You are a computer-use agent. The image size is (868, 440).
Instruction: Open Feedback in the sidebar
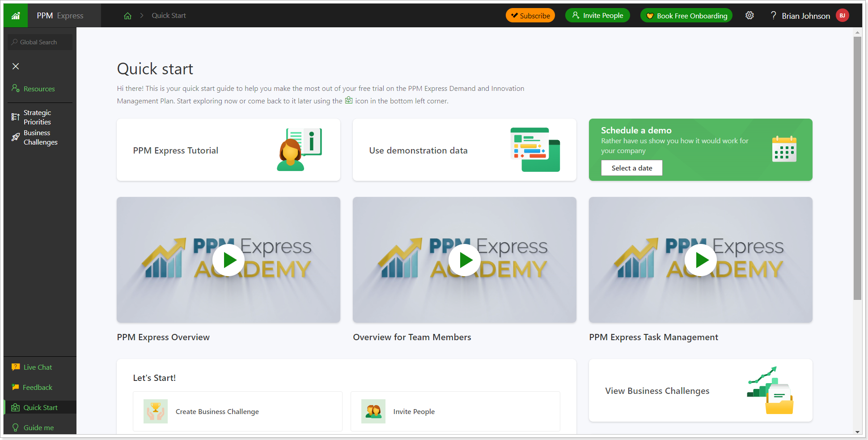pyautogui.click(x=40, y=387)
